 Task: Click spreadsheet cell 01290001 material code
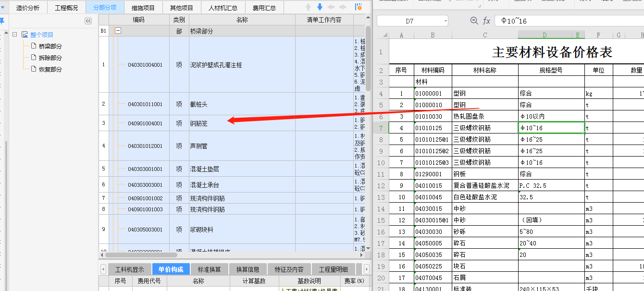pyautogui.click(x=433, y=174)
